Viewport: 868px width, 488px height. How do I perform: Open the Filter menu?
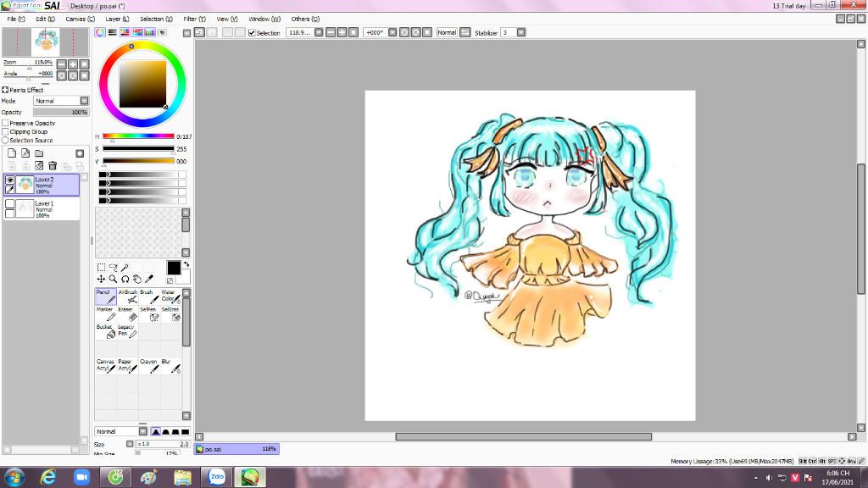pos(194,19)
